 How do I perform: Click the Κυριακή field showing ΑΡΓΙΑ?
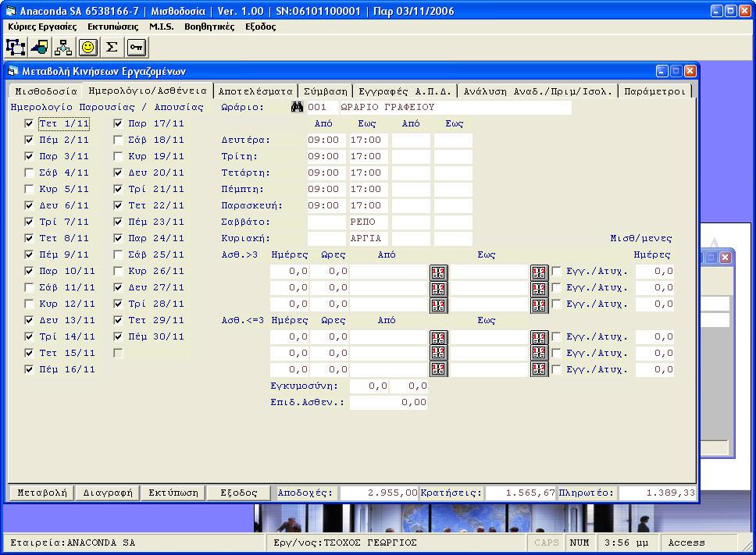pos(369,239)
